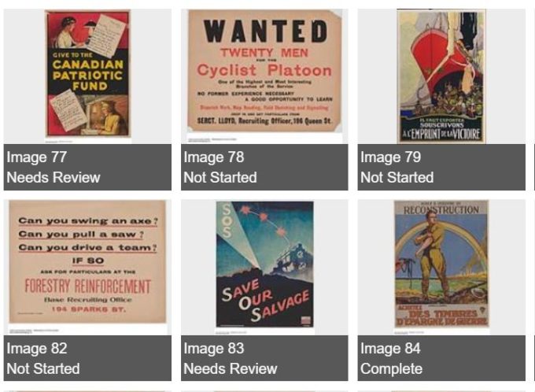Select Needs Review status under Image 83
Image resolution: width=535 pixels, height=392 pixels.
point(231,369)
